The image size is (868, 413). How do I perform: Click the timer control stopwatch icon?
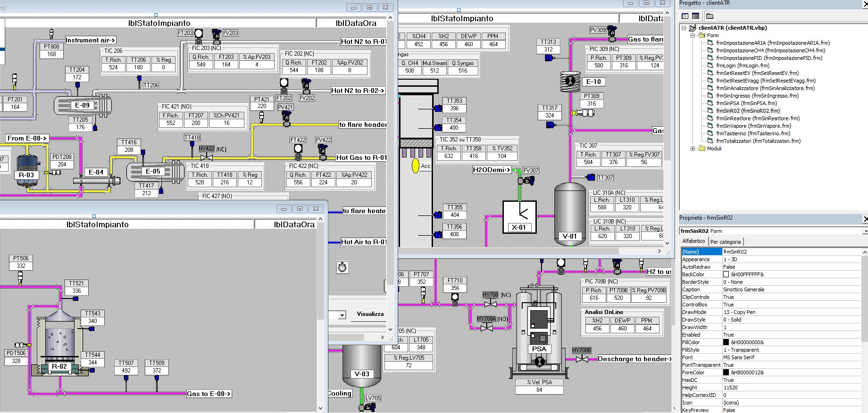(342, 267)
